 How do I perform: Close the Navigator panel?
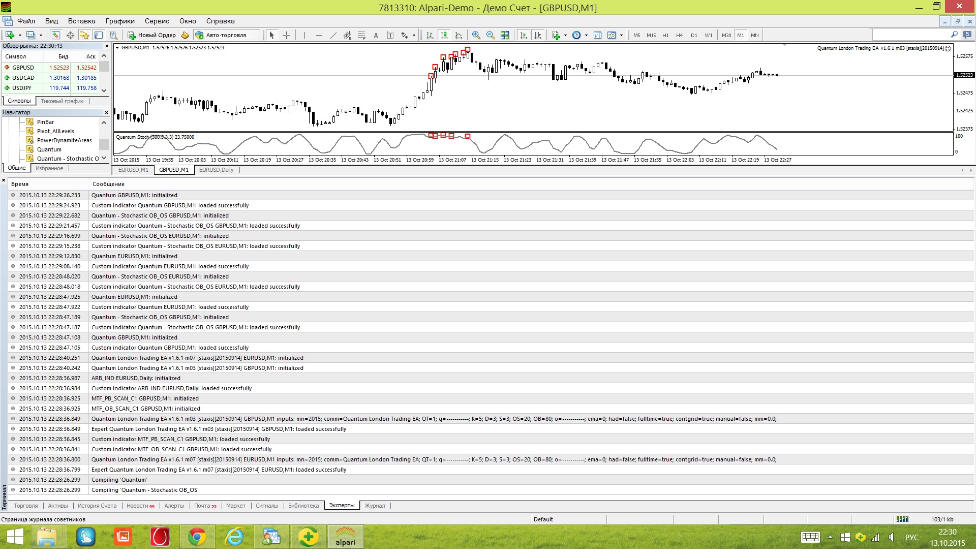(106, 112)
